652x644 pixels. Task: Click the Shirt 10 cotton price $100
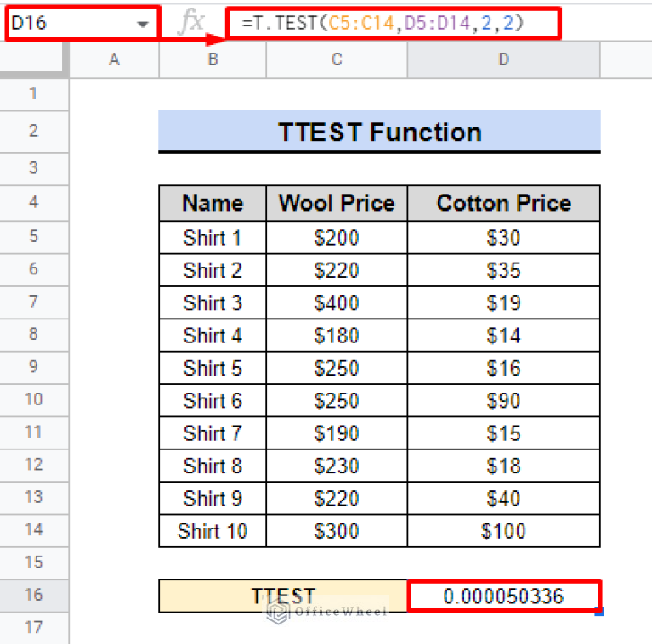tap(503, 532)
